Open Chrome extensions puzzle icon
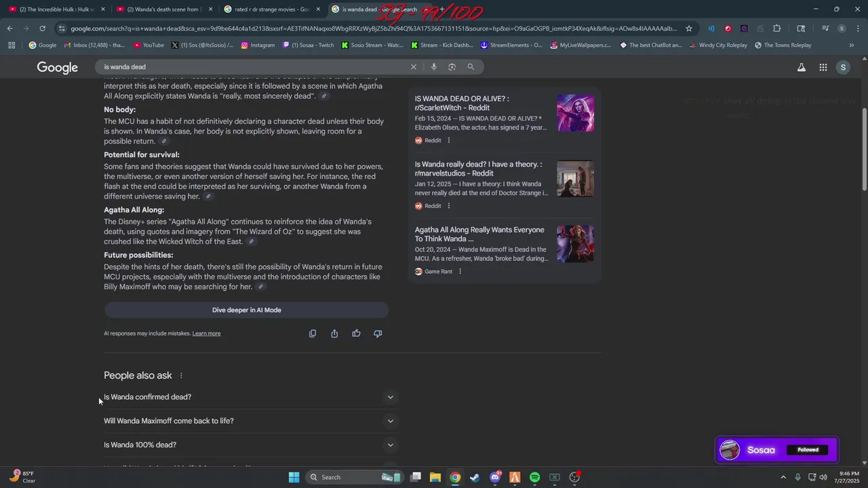868x488 pixels. click(777, 28)
